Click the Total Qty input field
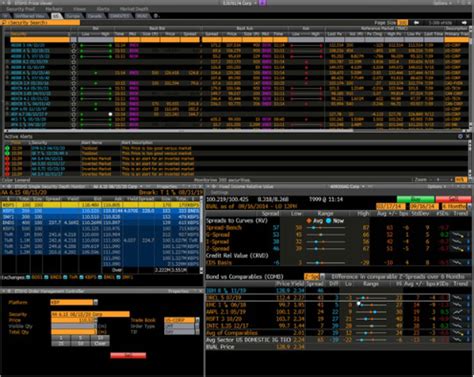 pyautogui.click(x=74, y=332)
